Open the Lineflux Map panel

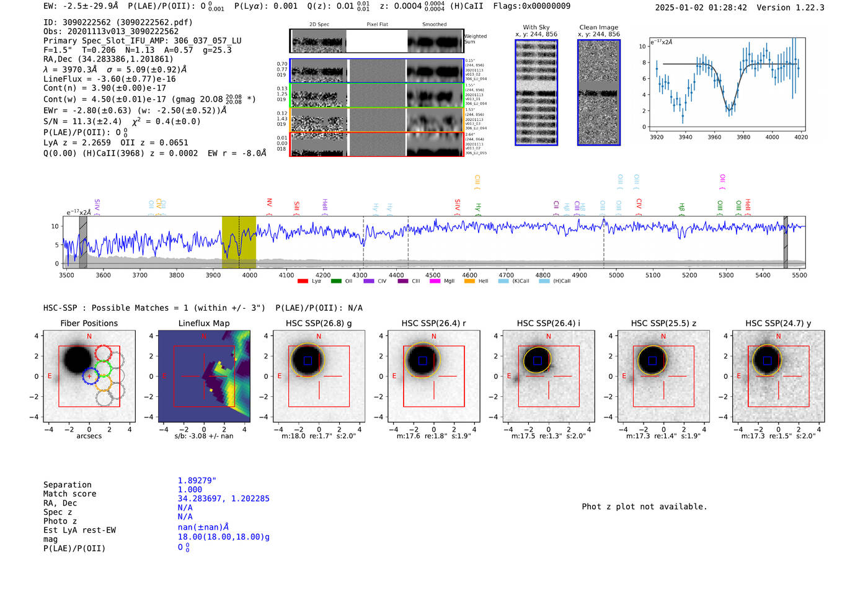point(204,376)
